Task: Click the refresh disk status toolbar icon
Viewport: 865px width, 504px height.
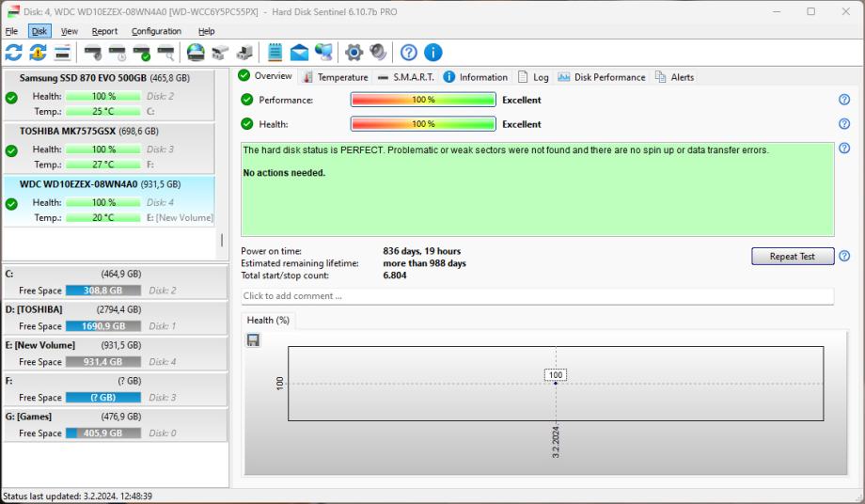Action: pyautogui.click(x=14, y=53)
